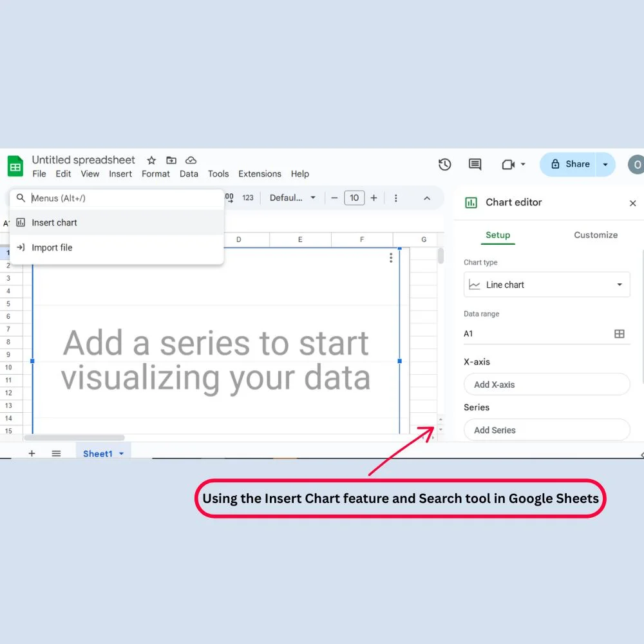The height and width of the screenshot is (644, 644).
Task: Click column D header
Action: pyautogui.click(x=239, y=240)
